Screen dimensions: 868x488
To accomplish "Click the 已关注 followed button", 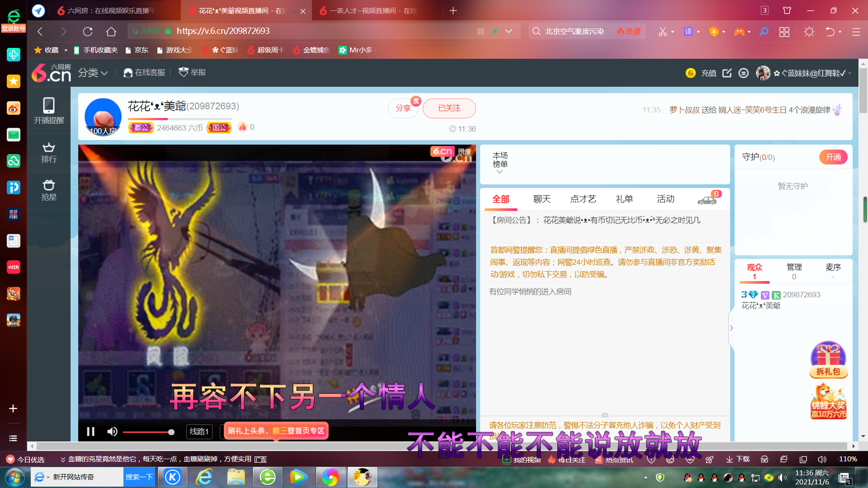I will tap(449, 108).
